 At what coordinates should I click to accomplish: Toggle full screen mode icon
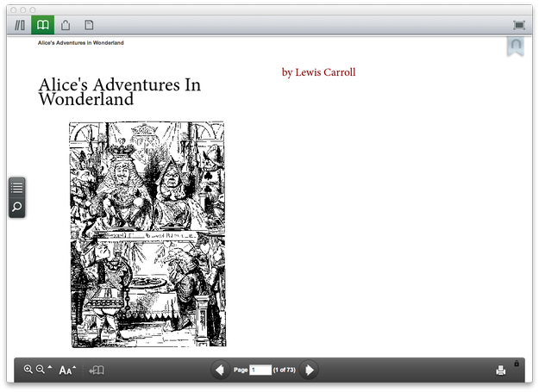click(x=518, y=25)
